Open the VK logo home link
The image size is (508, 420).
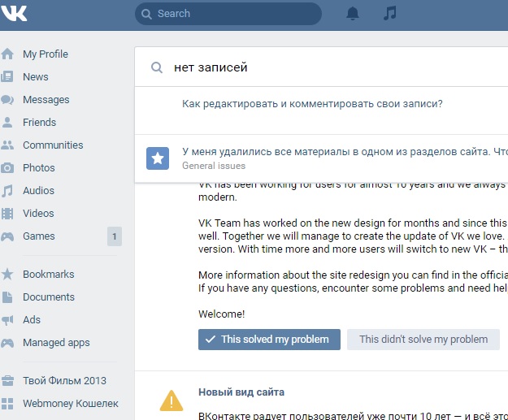14,14
